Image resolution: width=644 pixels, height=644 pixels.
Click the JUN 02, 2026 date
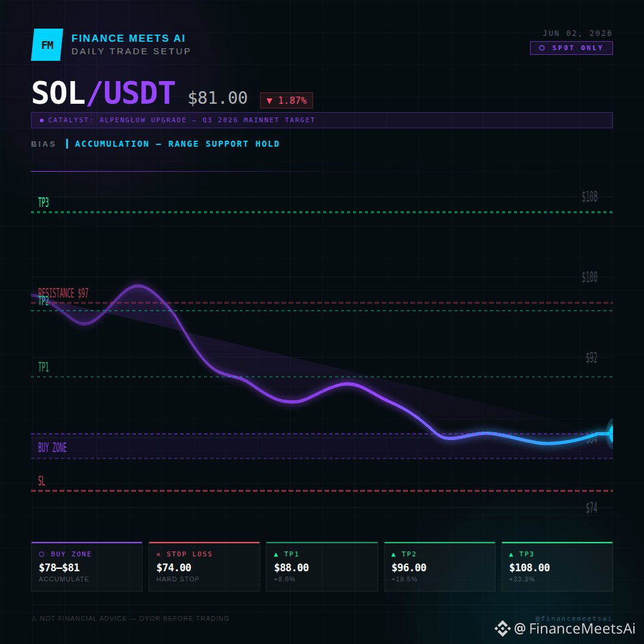pos(577,33)
